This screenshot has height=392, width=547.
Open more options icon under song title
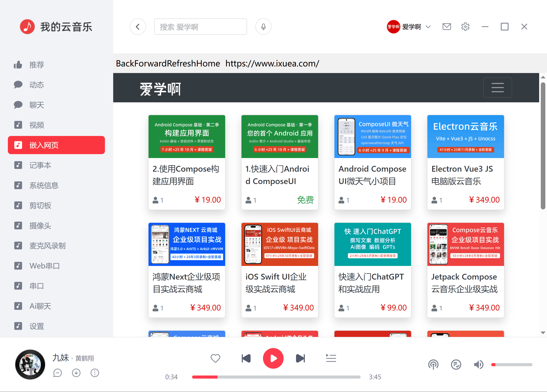(x=95, y=373)
